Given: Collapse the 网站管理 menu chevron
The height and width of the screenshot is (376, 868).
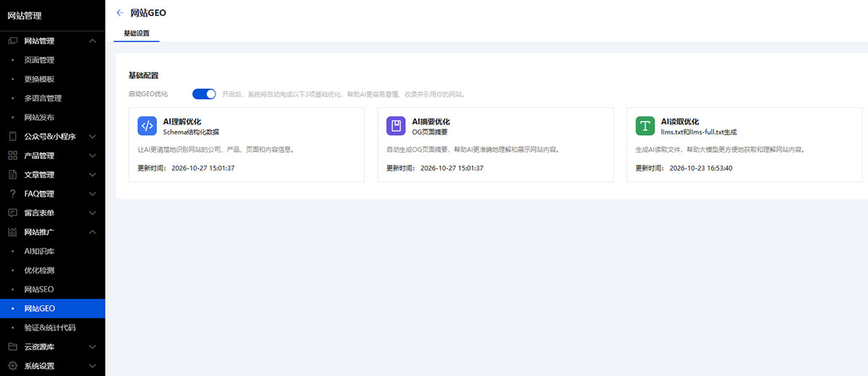Looking at the screenshot, I should coord(92,41).
